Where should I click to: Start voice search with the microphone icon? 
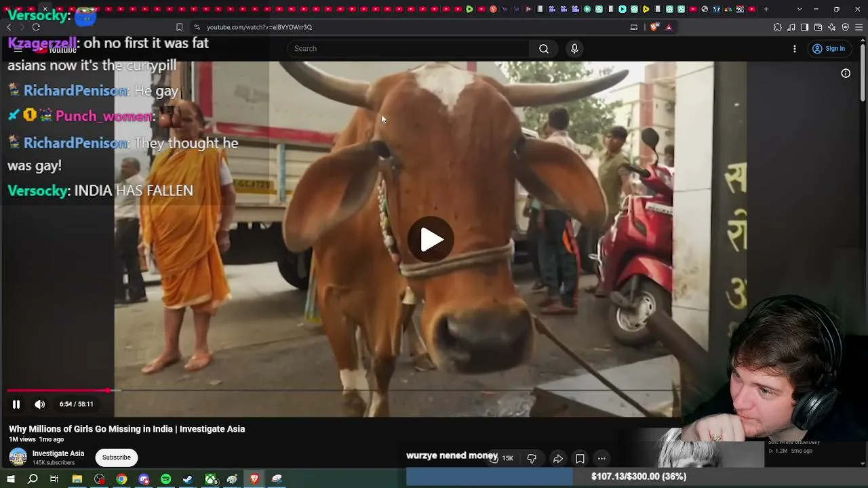(x=574, y=49)
